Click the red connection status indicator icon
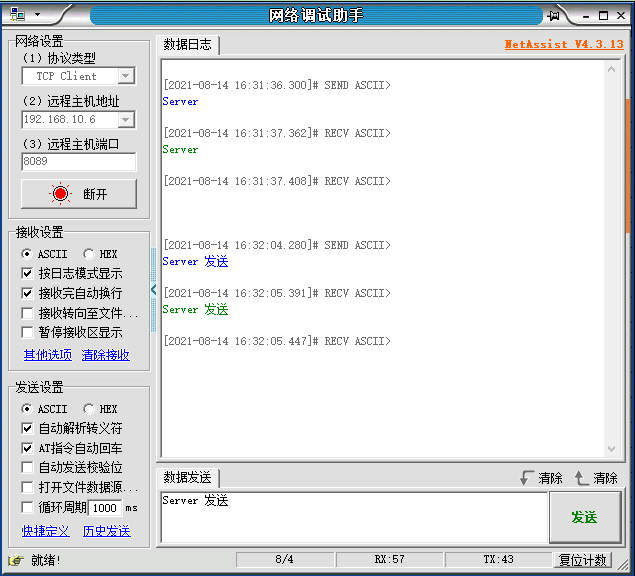The width and height of the screenshot is (635, 576). [61, 194]
